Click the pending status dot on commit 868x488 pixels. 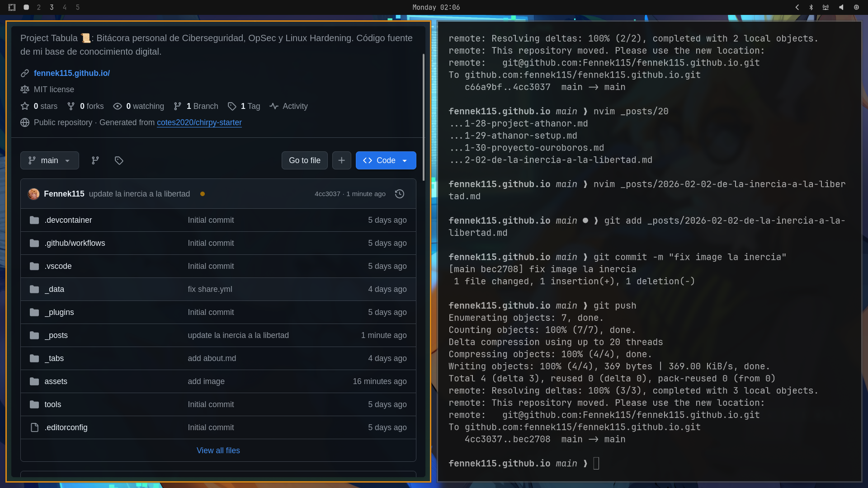(x=203, y=194)
